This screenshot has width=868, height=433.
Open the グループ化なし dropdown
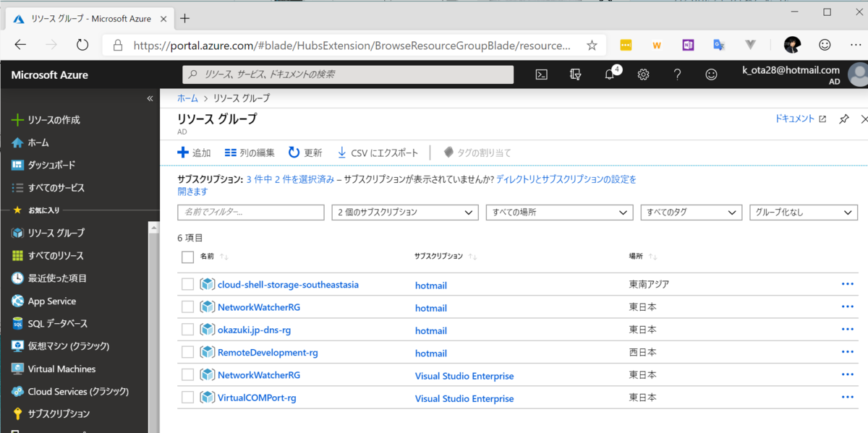point(804,213)
